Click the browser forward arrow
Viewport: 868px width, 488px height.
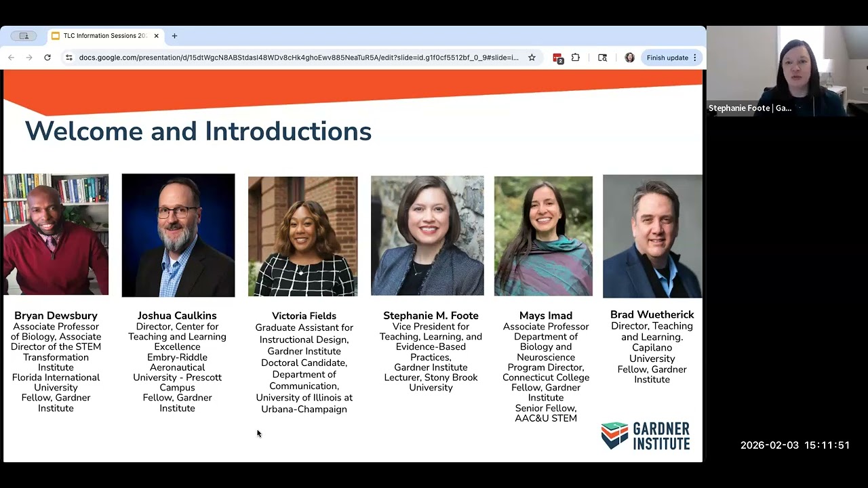pos(28,58)
